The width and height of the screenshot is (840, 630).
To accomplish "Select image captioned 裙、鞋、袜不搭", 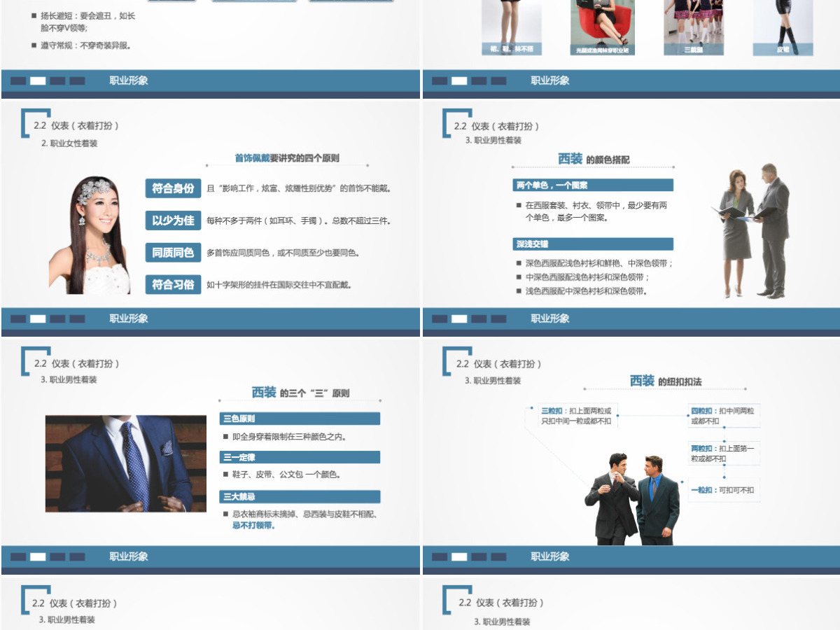I will point(511,27).
